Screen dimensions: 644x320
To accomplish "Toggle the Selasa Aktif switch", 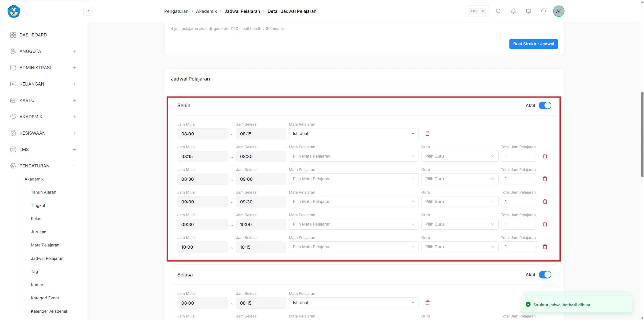I will click(545, 275).
